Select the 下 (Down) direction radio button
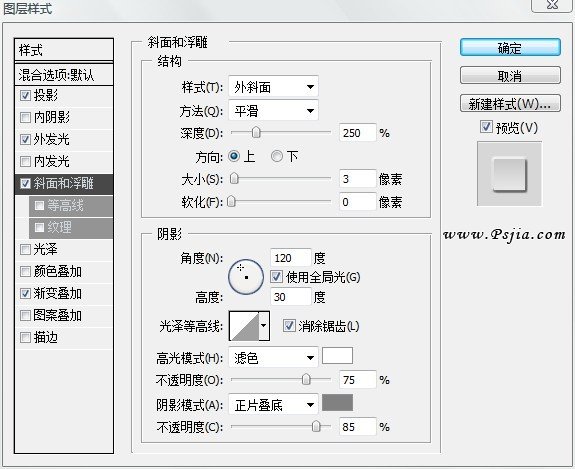Image resolution: width=575 pixels, height=469 pixels. (x=277, y=157)
